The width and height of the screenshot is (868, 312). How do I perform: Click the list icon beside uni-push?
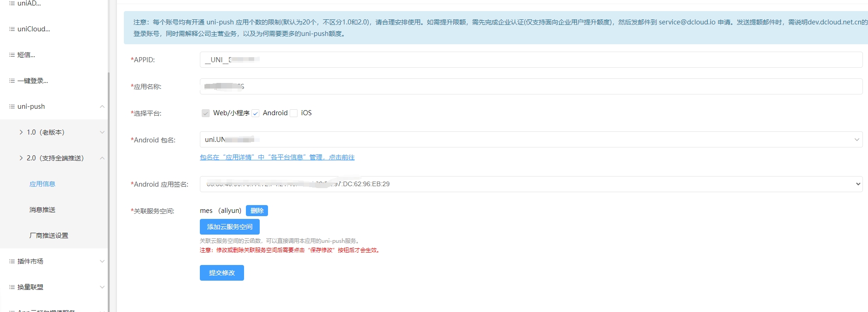(12, 106)
